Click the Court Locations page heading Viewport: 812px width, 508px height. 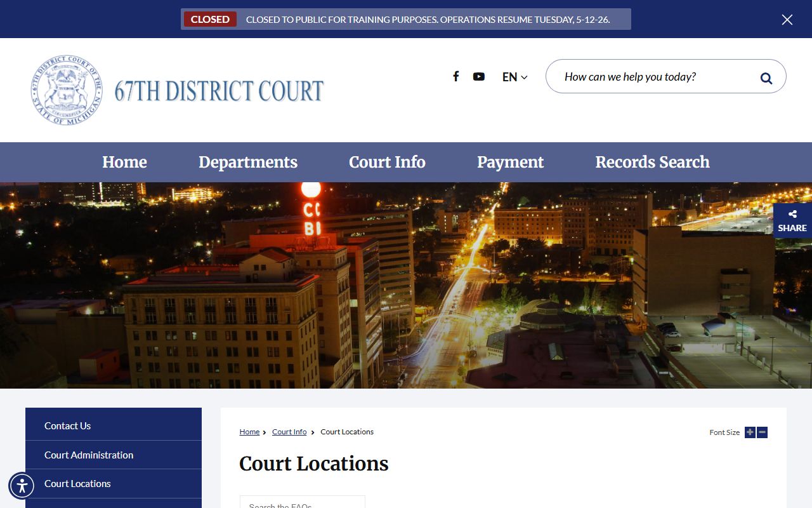coord(313,464)
